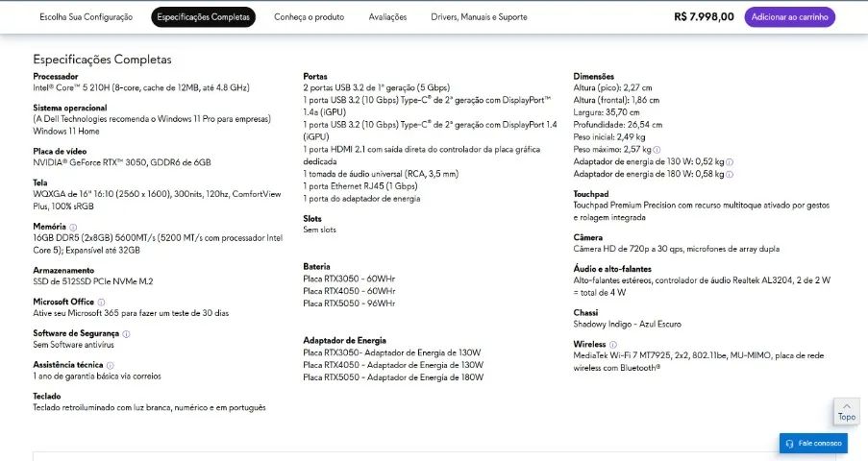Image resolution: width=868 pixels, height=461 pixels.
Task: Click the WQXGA de 16" screen description
Action: coord(157,200)
